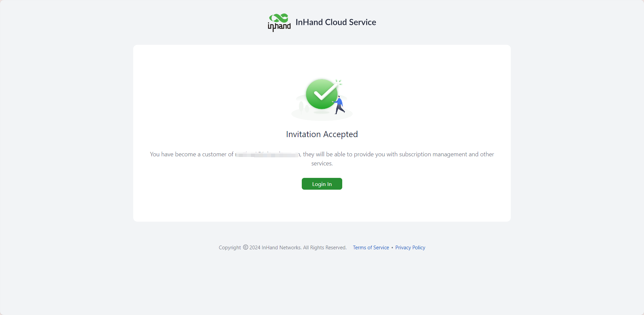Open the Privacy Policy link

410,248
